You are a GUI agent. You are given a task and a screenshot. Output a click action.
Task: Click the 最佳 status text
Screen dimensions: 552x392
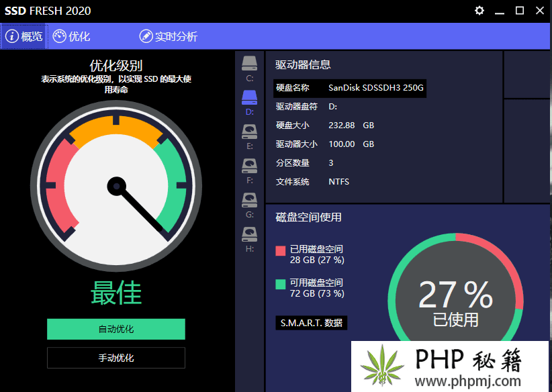[116, 293]
